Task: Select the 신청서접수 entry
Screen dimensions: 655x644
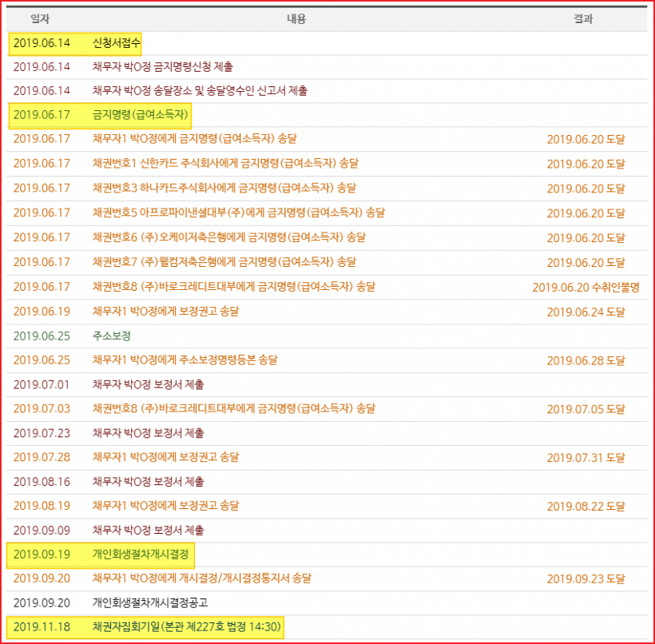Action: [116, 43]
